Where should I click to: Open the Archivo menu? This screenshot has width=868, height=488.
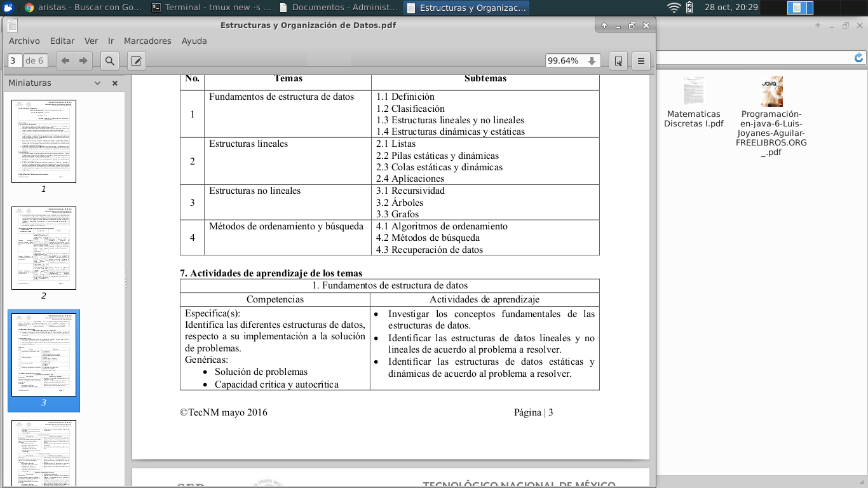click(24, 41)
